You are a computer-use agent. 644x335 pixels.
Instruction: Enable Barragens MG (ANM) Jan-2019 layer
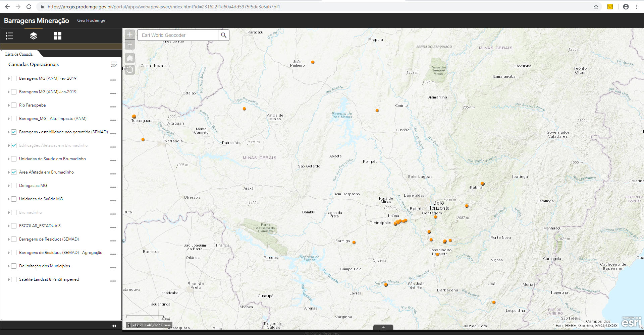pyautogui.click(x=14, y=92)
